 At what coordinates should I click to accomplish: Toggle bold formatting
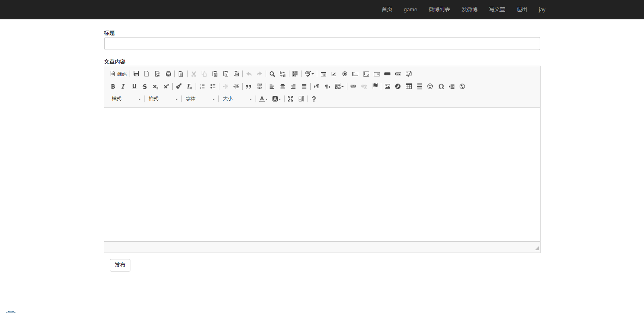[x=113, y=87]
